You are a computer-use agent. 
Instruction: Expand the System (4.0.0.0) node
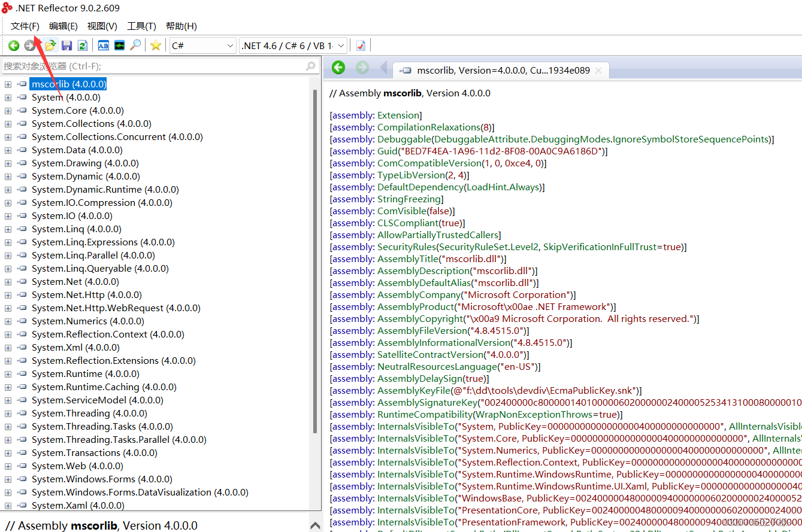point(8,98)
